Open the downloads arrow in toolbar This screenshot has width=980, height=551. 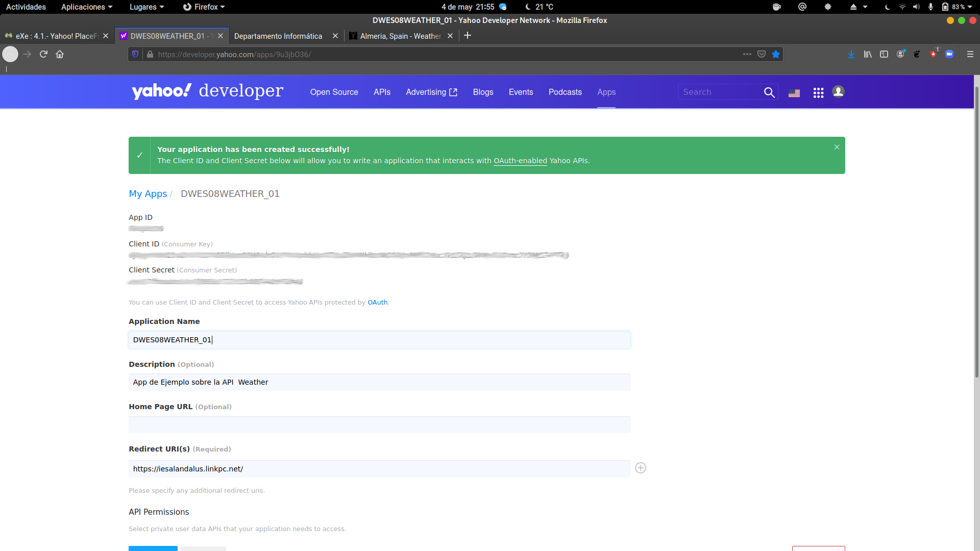coord(851,54)
